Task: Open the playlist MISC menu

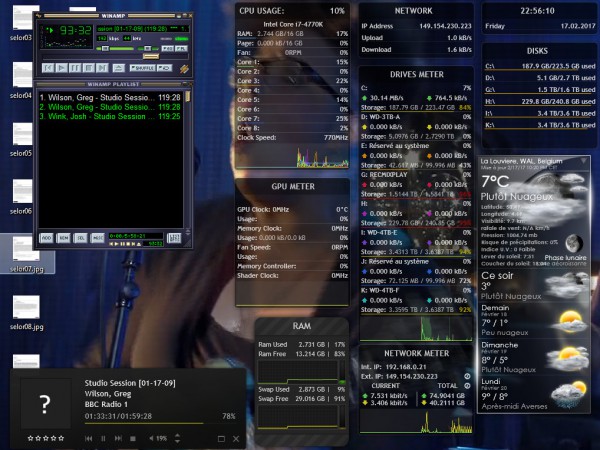Action: click(x=97, y=238)
